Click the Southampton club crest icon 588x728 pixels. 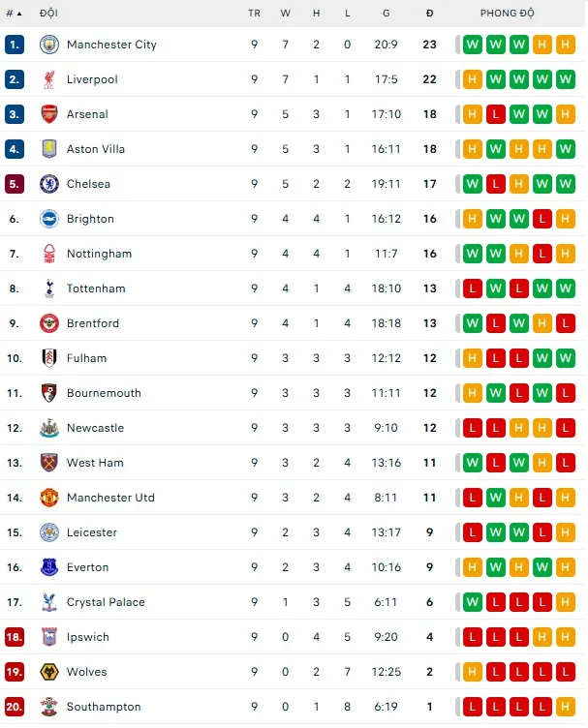tap(49, 707)
